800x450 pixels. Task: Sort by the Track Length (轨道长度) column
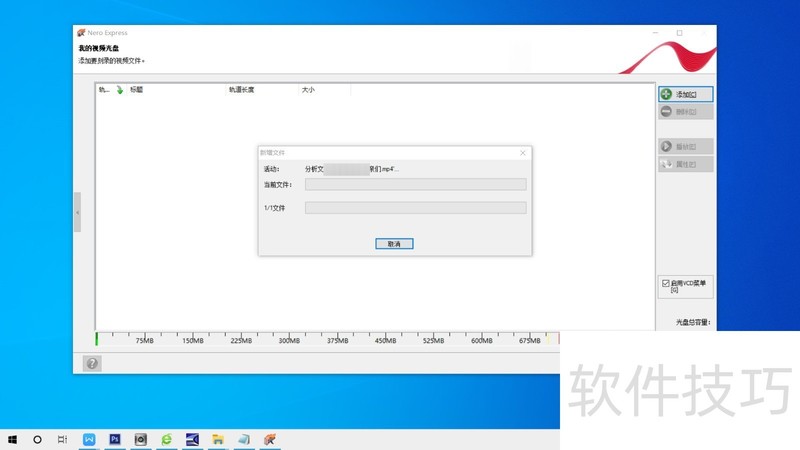click(242, 90)
